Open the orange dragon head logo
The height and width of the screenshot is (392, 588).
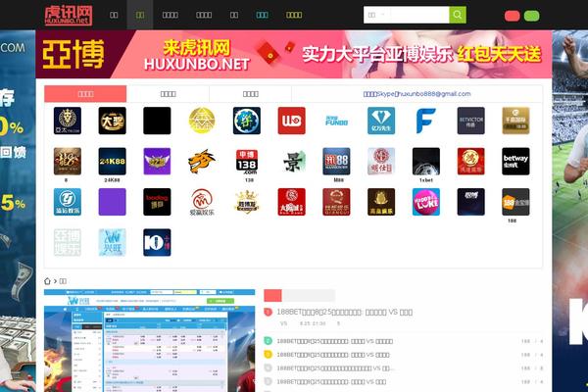[202, 162]
